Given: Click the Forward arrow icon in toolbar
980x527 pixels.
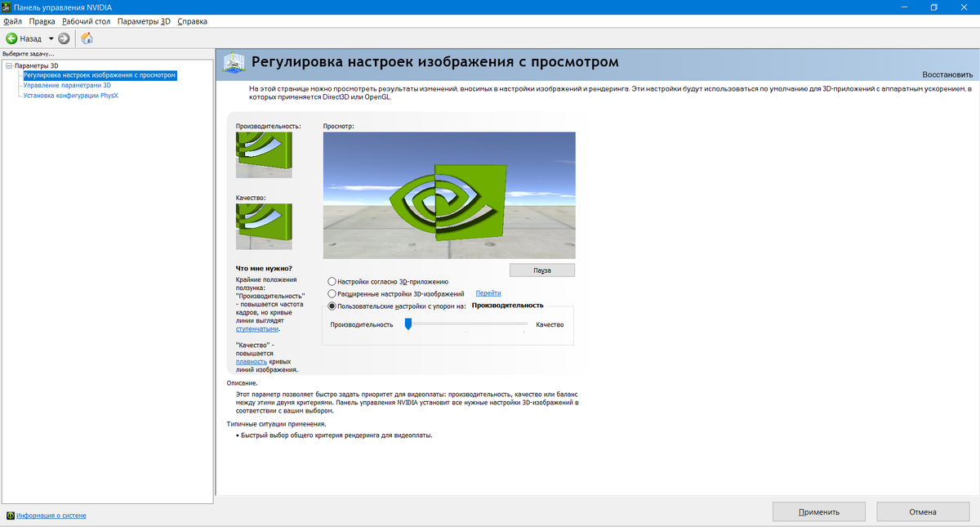Looking at the screenshot, I should [x=64, y=38].
